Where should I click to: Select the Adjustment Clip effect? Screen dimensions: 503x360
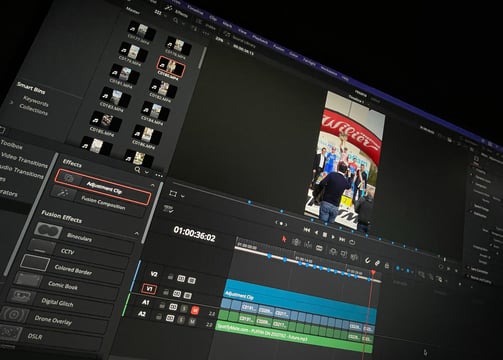pos(104,188)
